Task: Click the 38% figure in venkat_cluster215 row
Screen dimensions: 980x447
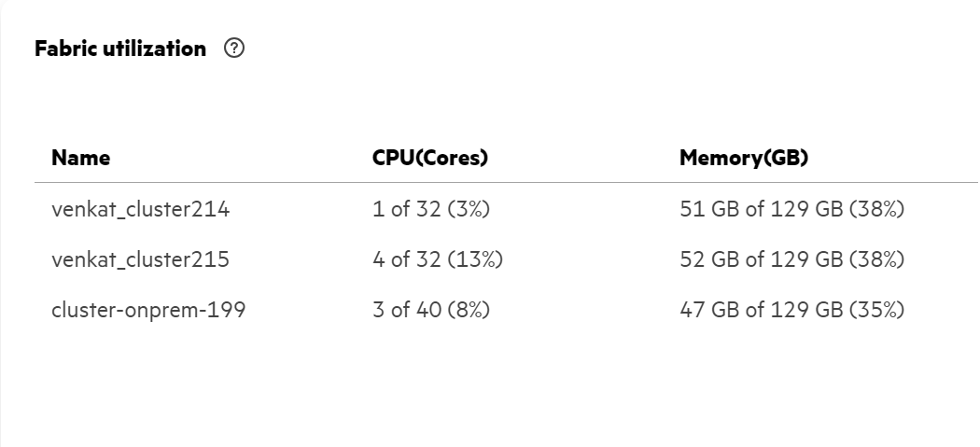Action: point(877,259)
